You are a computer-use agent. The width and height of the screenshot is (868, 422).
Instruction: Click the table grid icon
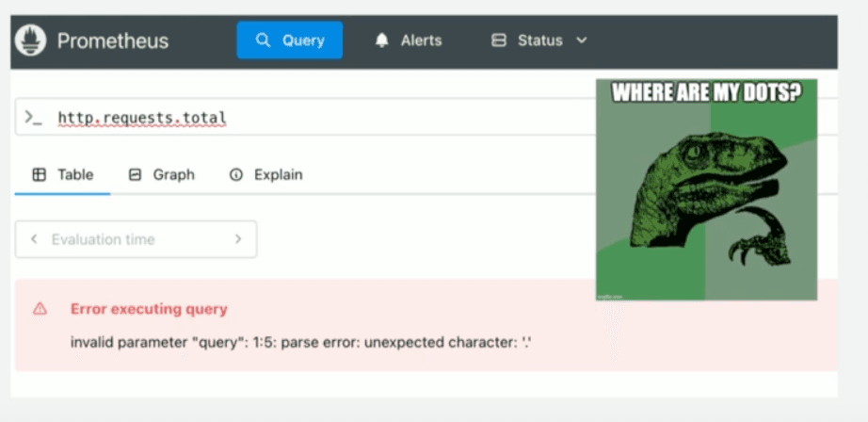pos(40,175)
